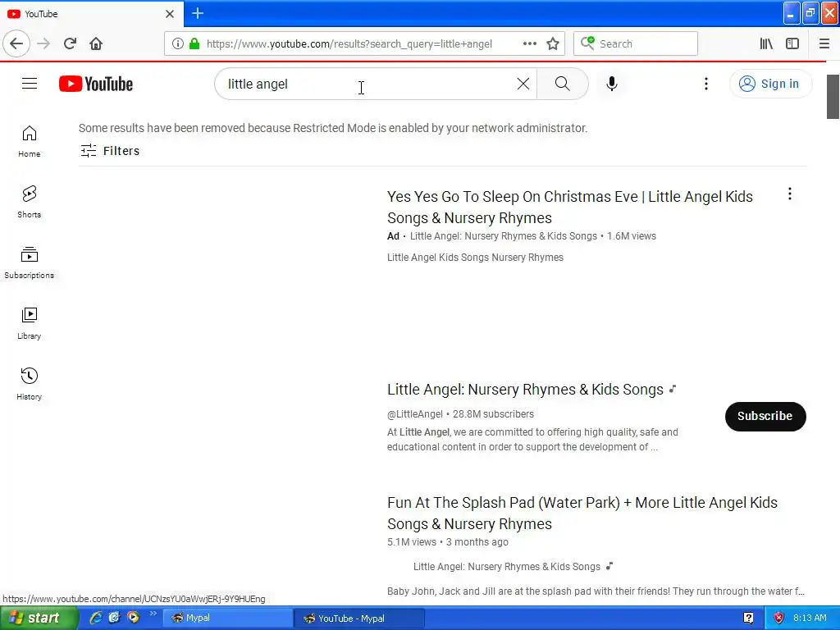This screenshot has width=840, height=630.
Task: Click the help tray icon with question mark
Action: pos(748,618)
